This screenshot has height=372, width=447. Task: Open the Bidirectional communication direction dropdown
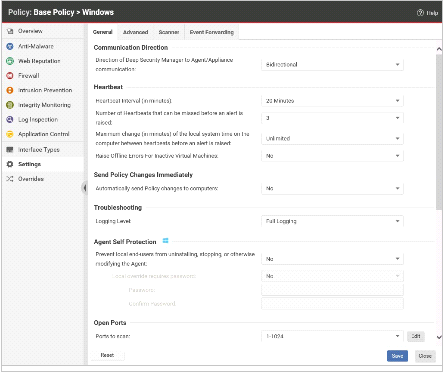pyautogui.click(x=332, y=64)
